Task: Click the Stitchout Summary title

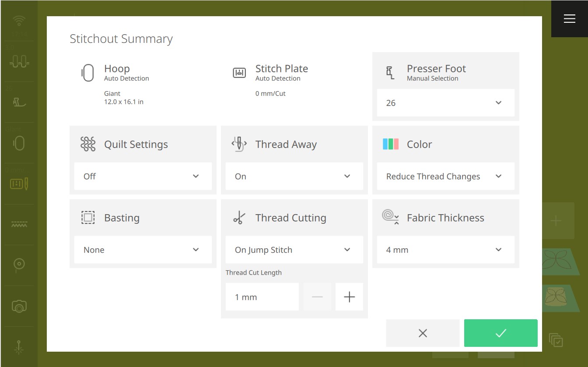Action: [121, 39]
